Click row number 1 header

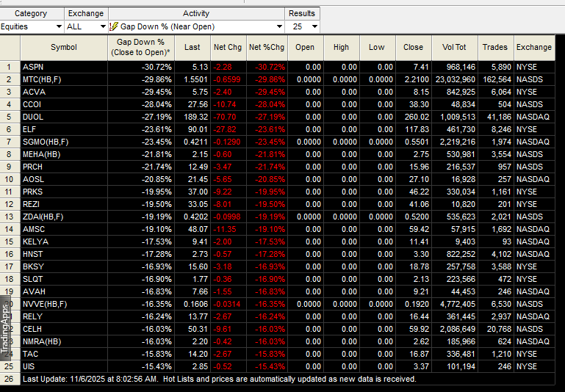(10, 67)
